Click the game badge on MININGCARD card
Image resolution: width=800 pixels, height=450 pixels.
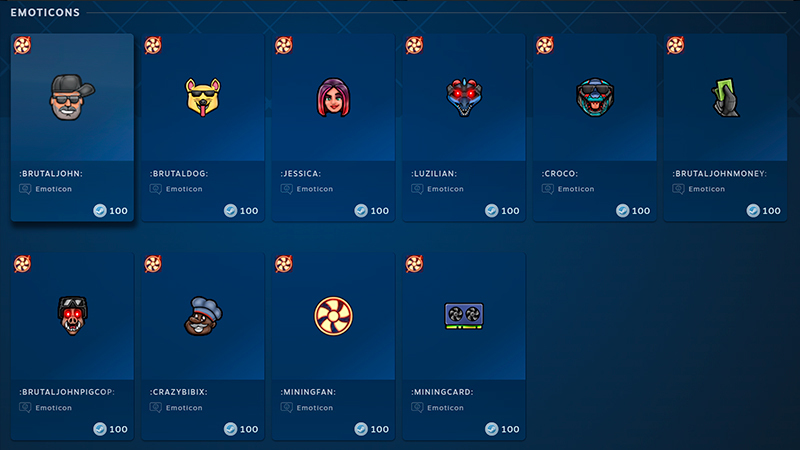[x=414, y=264]
